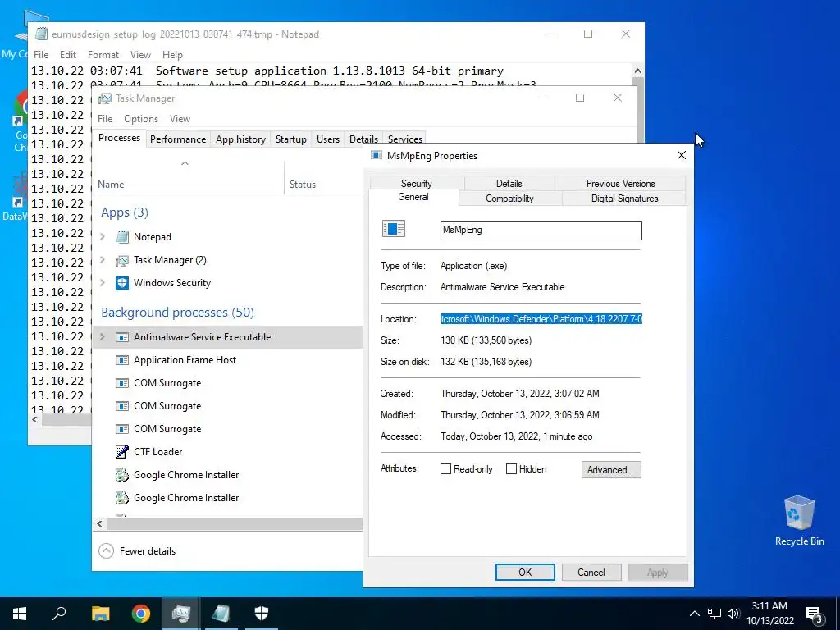Screen dimensions: 840x630
Task: Open File Explorer from the taskbar
Action: click(x=100, y=614)
